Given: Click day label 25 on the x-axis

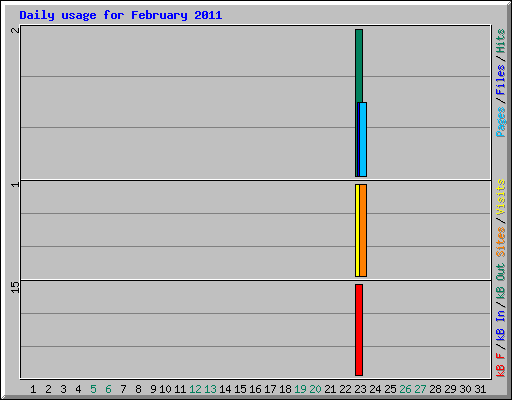Looking at the screenshot, I should 390,389.
